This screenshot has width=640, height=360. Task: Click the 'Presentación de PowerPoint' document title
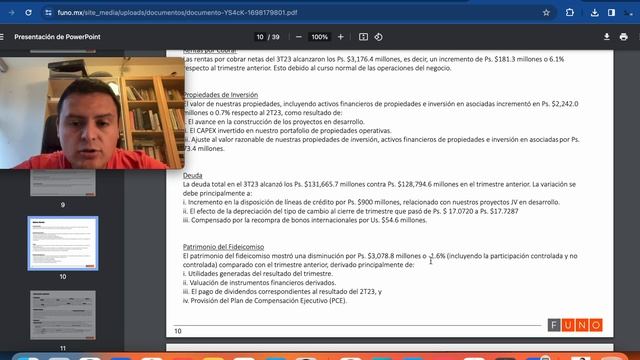(x=57, y=37)
